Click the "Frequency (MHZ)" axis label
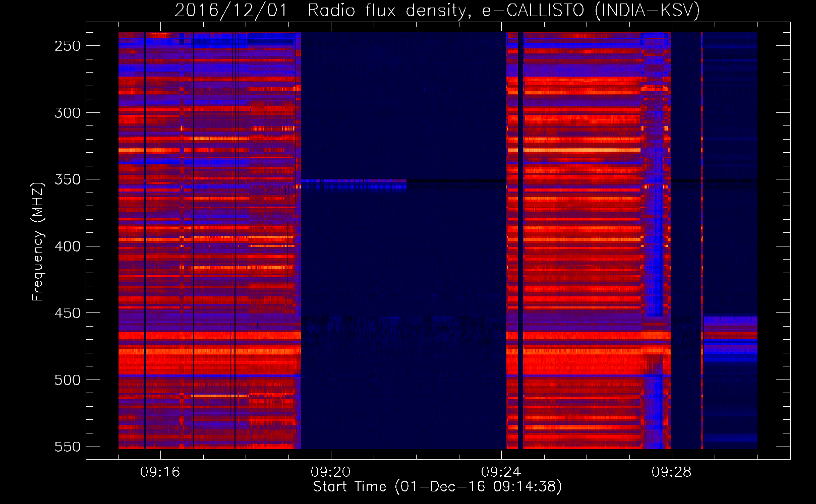 pyautogui.click(x=38, y=241)
